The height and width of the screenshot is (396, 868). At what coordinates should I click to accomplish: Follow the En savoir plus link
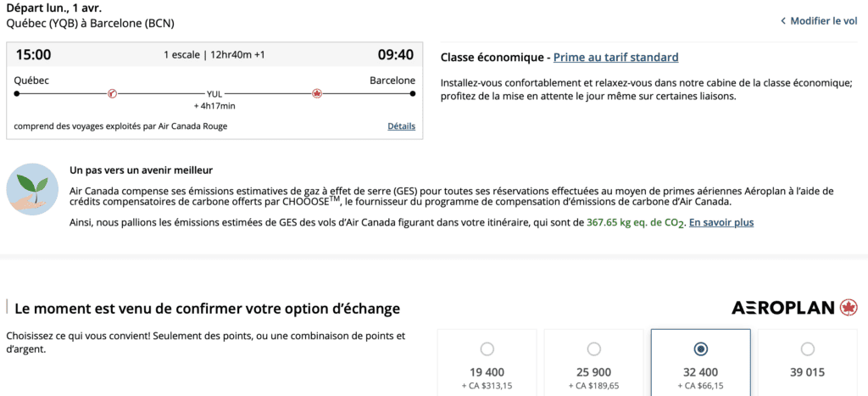tap(721, 222)
